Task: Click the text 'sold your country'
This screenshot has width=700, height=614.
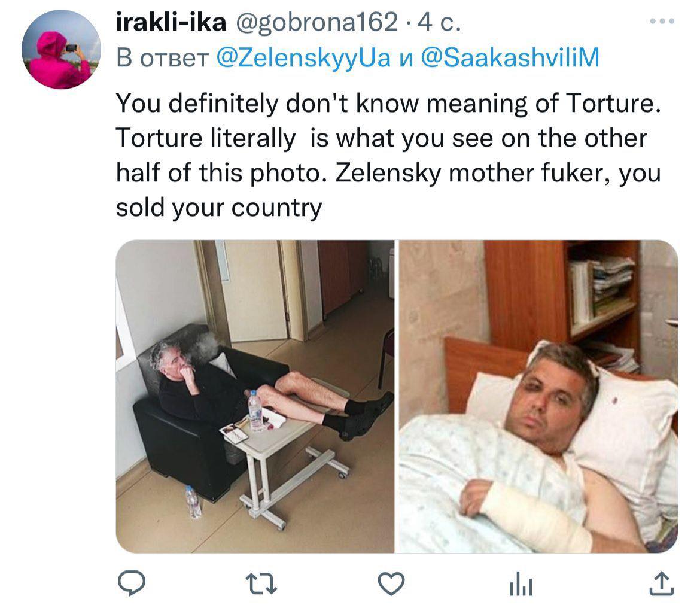Action: pyautogui.click(x=219, y=208)
